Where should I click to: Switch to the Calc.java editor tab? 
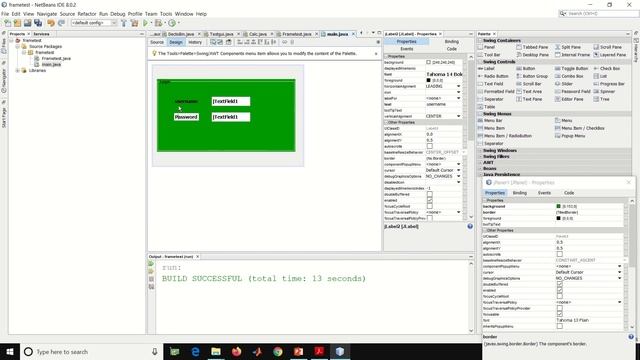pyautogui.click(x=258, y=34)
